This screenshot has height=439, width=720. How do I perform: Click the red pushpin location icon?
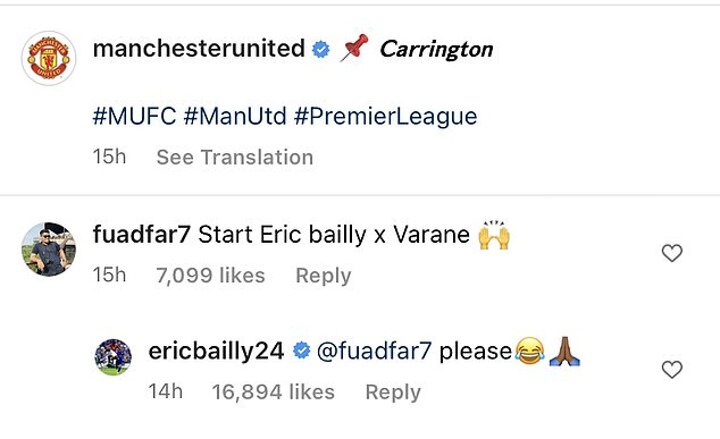(353, 49)
